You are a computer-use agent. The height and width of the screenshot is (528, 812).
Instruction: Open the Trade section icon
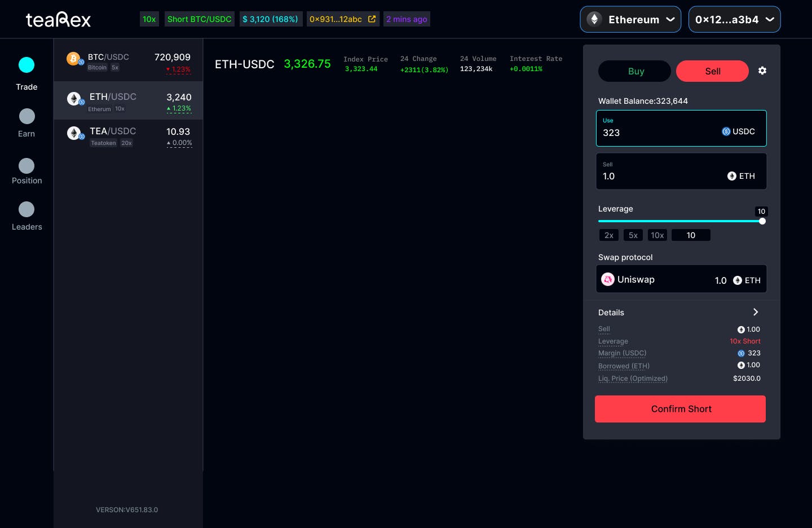[27, 65]
